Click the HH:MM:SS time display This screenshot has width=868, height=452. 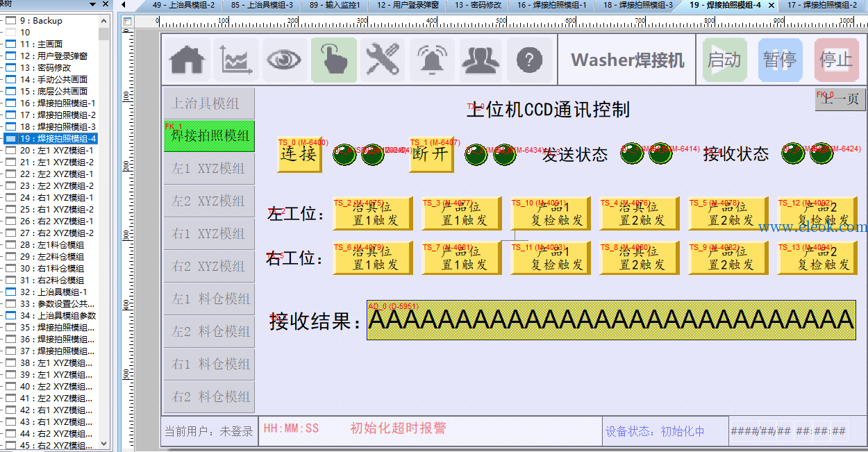291,428
